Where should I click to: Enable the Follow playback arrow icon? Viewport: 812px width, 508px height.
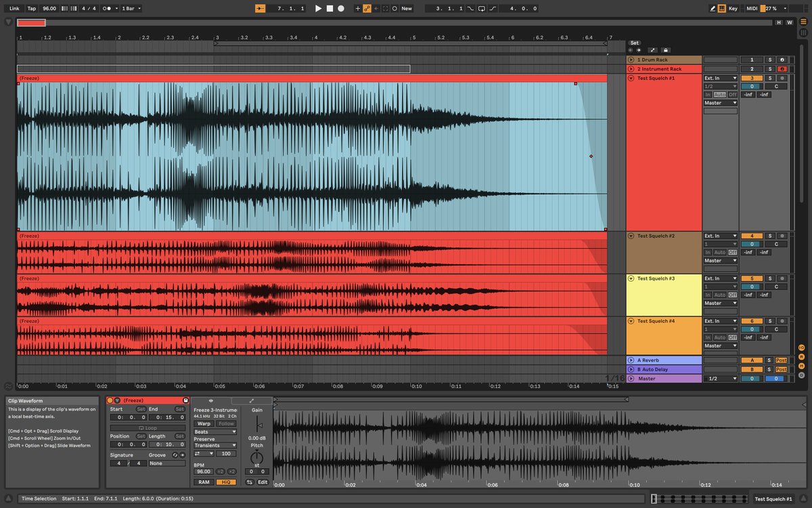click(x=260, y=8)
